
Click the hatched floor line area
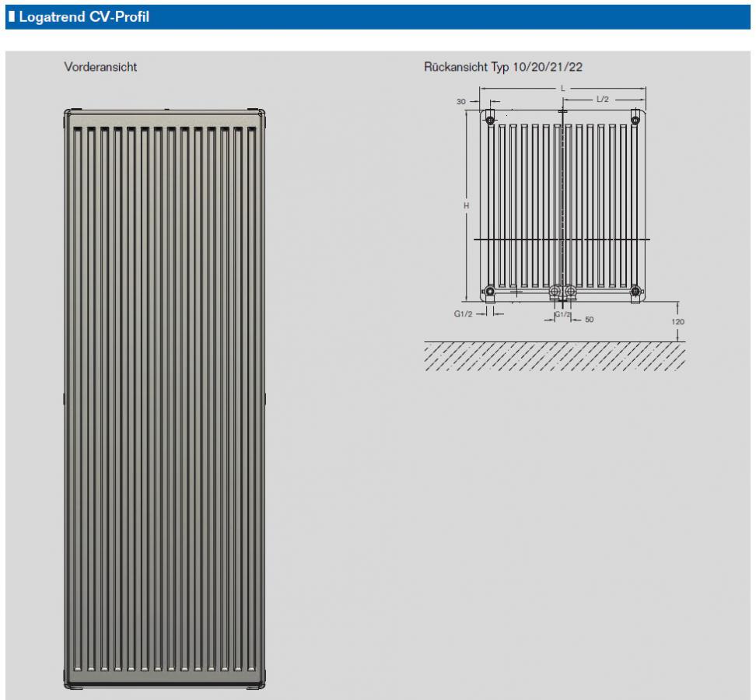558,357
